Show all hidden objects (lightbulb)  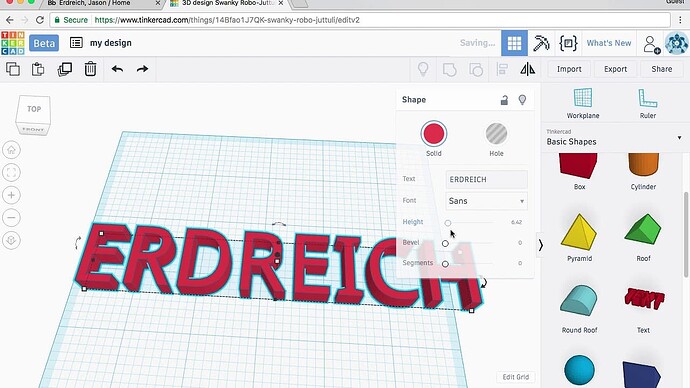click(423, 69)
